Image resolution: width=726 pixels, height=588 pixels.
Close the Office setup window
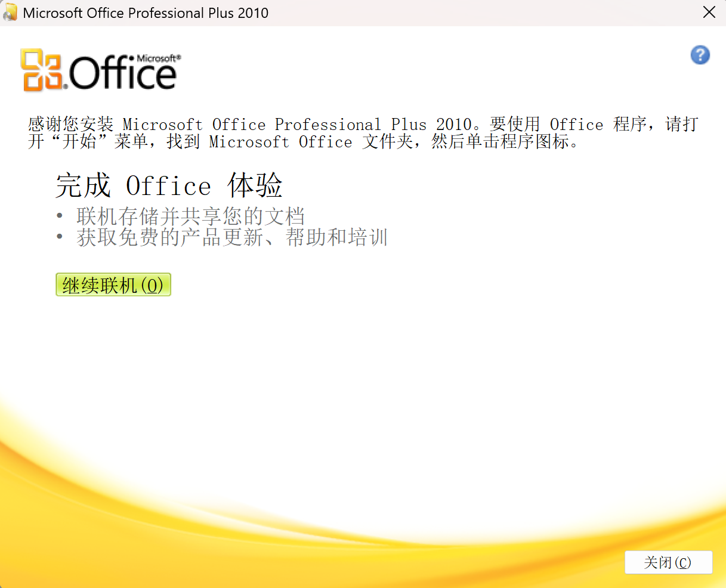(x=709, y=13)
